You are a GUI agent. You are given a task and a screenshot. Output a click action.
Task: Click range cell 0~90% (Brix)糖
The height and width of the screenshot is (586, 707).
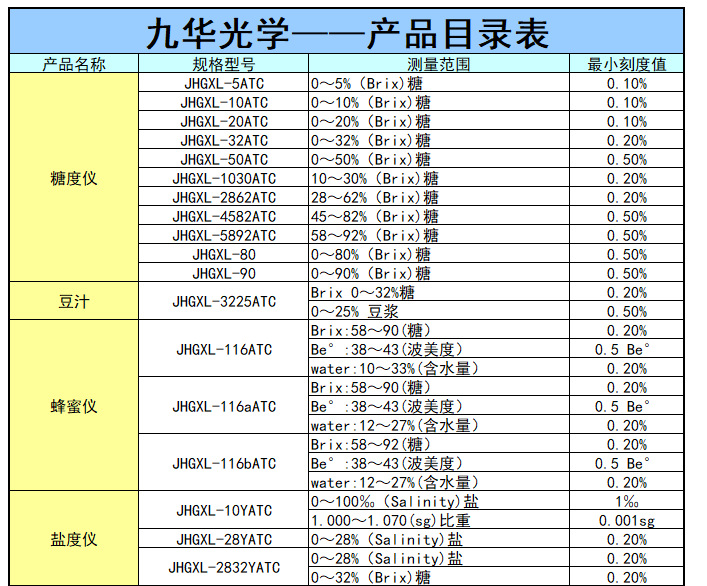pyautogui.click(x=439, y=273)
